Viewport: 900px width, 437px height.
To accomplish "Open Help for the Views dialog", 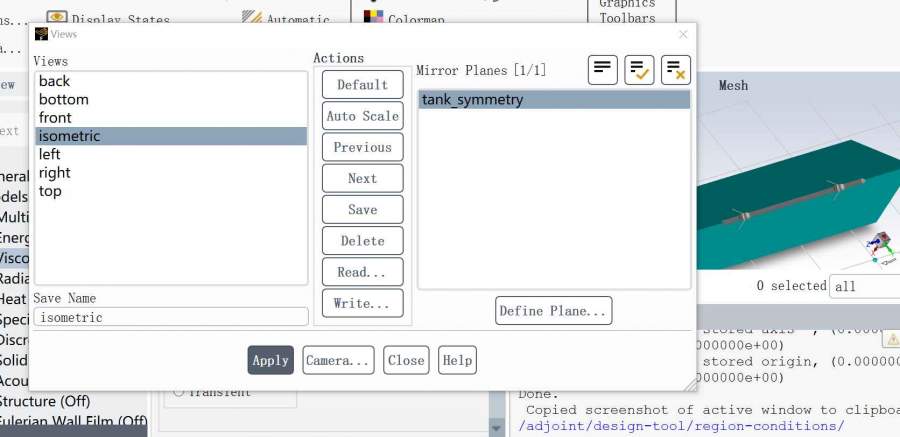I will [x=457, y=360].
